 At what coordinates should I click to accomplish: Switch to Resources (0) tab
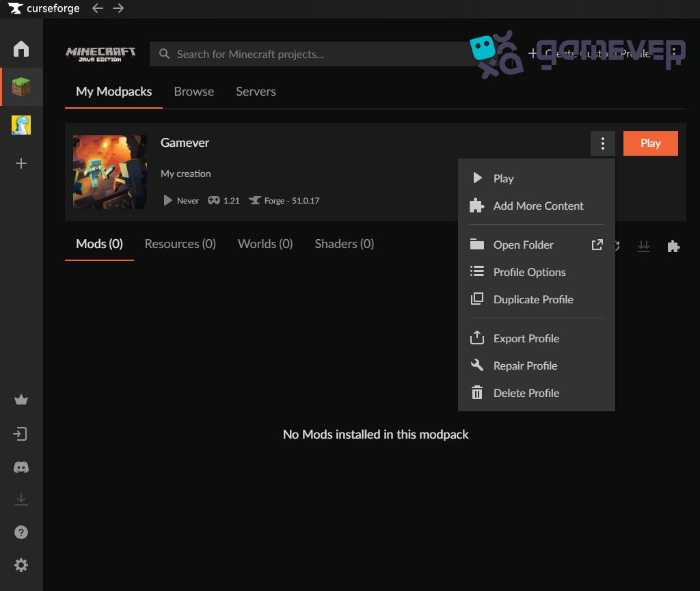pos(180,243)
